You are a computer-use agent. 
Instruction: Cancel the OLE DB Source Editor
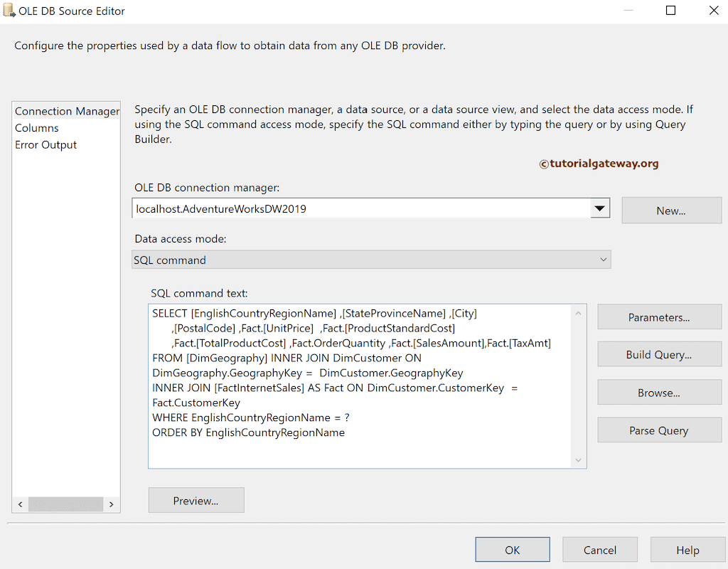pyautogui.click(x=599, y=549)
